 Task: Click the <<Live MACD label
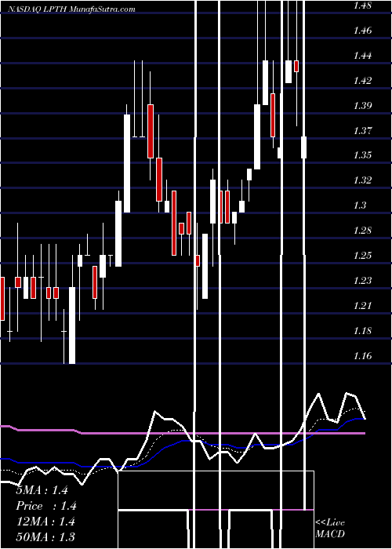point(330,528)
